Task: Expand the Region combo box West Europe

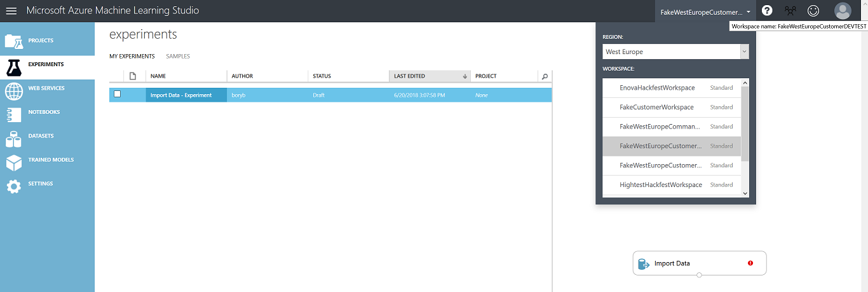Action: click(x=675, y=52)
